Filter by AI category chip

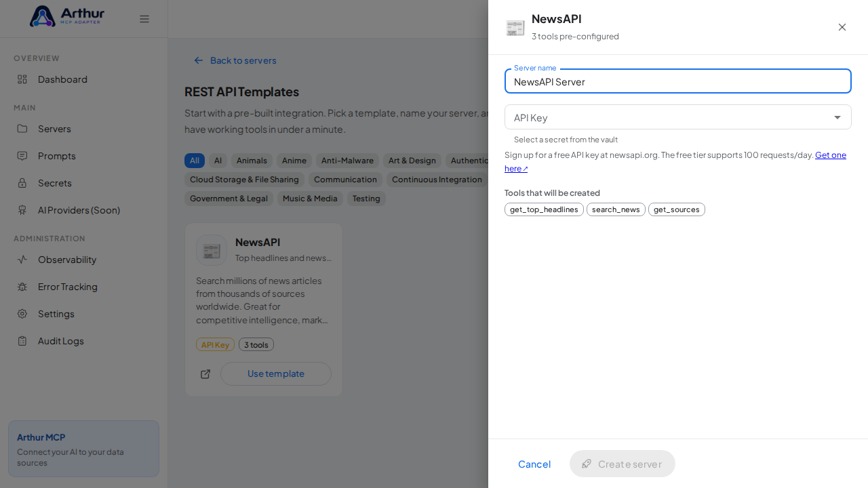coord(218,161)
